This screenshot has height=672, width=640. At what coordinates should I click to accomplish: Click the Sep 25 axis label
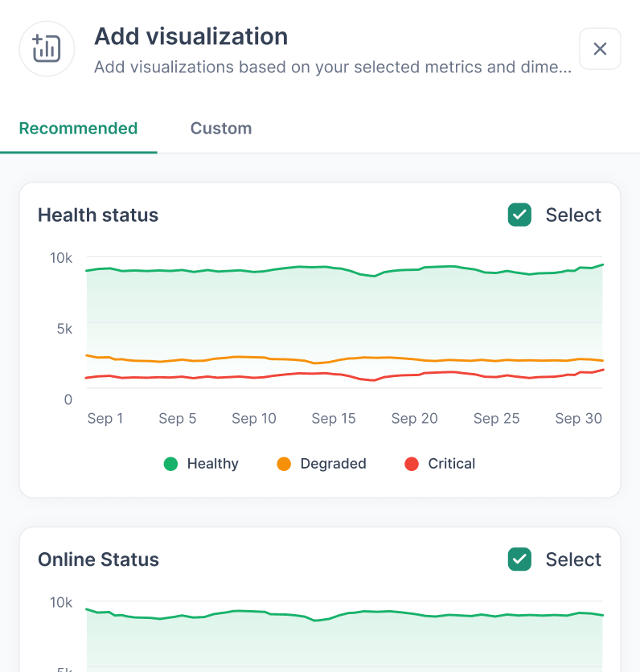(496, 418)
